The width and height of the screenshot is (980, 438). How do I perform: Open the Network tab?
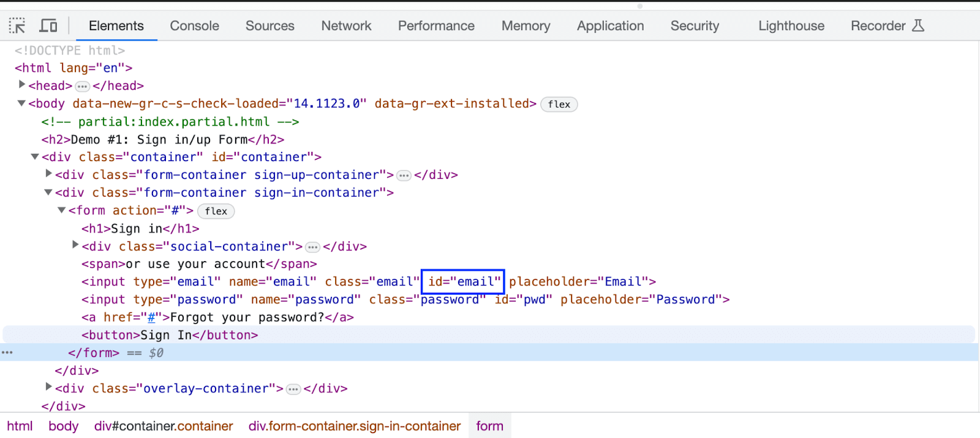(x=346, y=26)
